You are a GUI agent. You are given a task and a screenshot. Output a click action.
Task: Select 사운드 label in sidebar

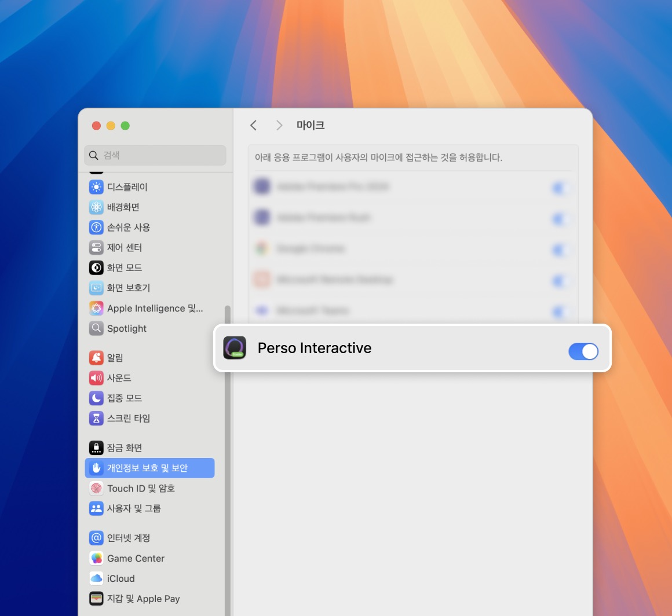119,378
